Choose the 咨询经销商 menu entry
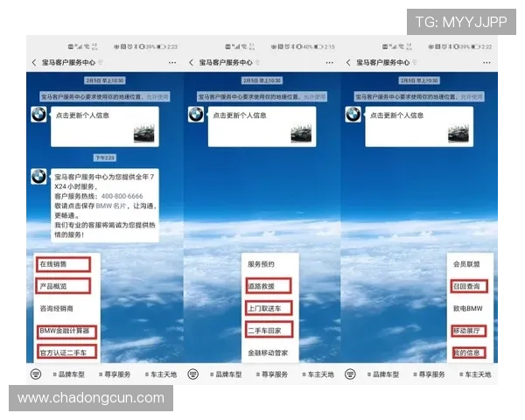525x420 pixels. point(57,309)
